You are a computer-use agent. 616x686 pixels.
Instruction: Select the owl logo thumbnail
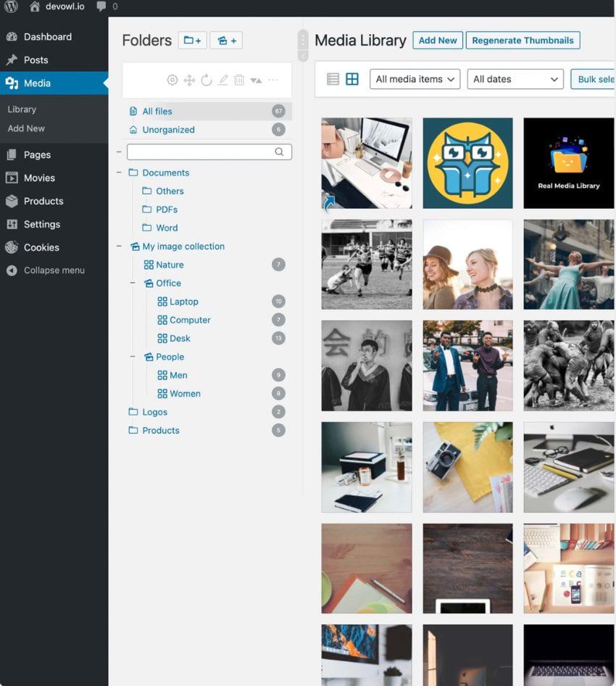(467, 162)
